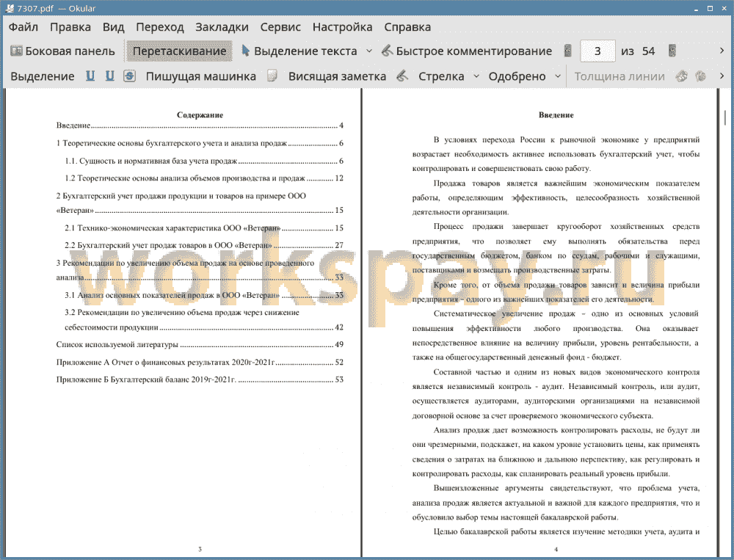The height and width of the screenshot is (560, 734).
Task: Click the pencil icon before Стрелка
Action: (402, 76)
